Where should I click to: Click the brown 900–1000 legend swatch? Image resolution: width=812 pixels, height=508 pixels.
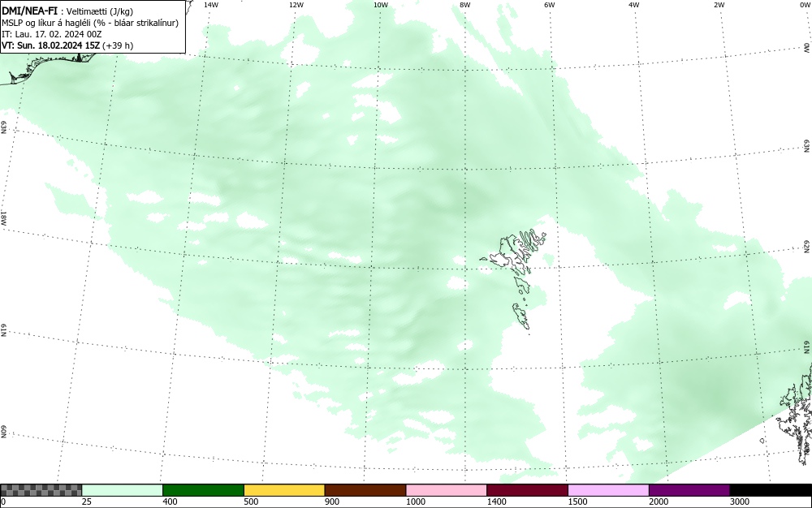tap(365, 490)
